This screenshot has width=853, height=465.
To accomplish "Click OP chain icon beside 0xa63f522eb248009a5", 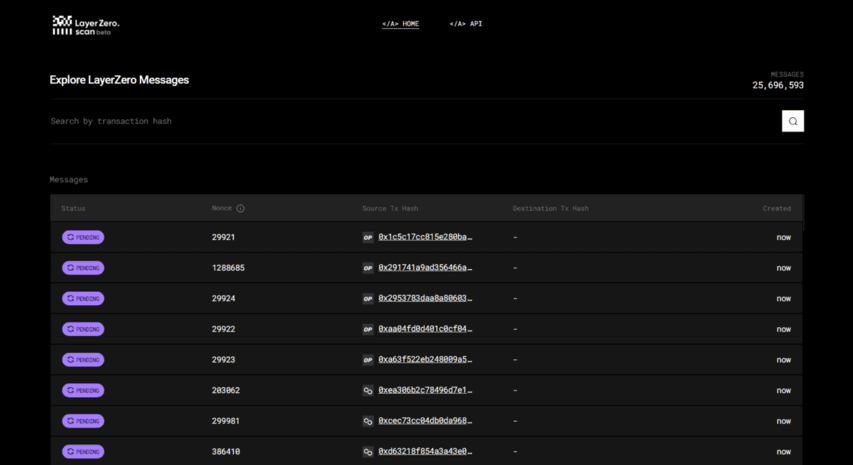I will click(368, 359).
